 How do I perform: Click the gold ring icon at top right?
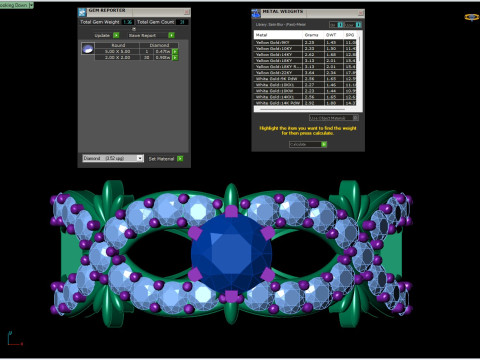(x=472, y=17)
